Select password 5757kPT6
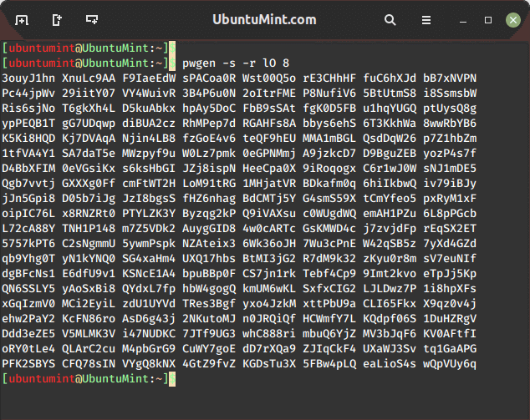530x420 pixels. (x=28, y=244)
